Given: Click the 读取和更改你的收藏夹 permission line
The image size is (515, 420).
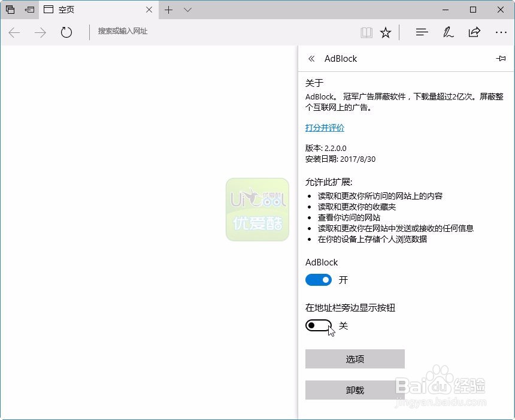Looking at the screenshot, I should [x=357, y=207].
